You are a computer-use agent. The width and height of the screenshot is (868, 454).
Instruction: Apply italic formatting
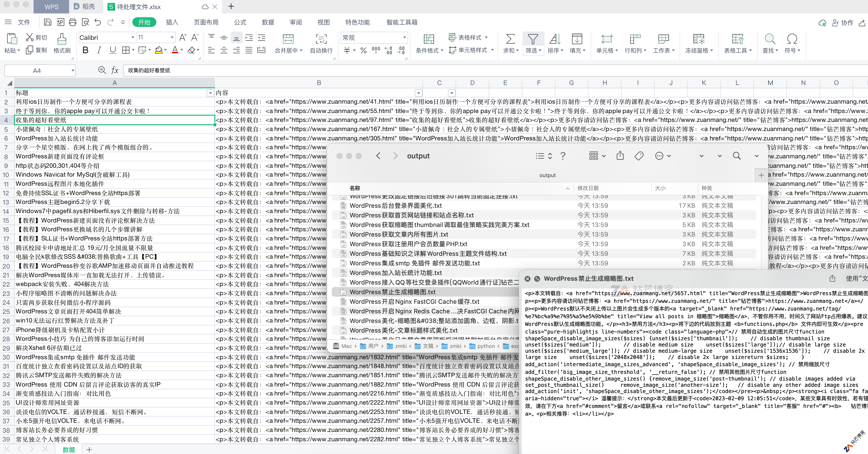point(99,50)
